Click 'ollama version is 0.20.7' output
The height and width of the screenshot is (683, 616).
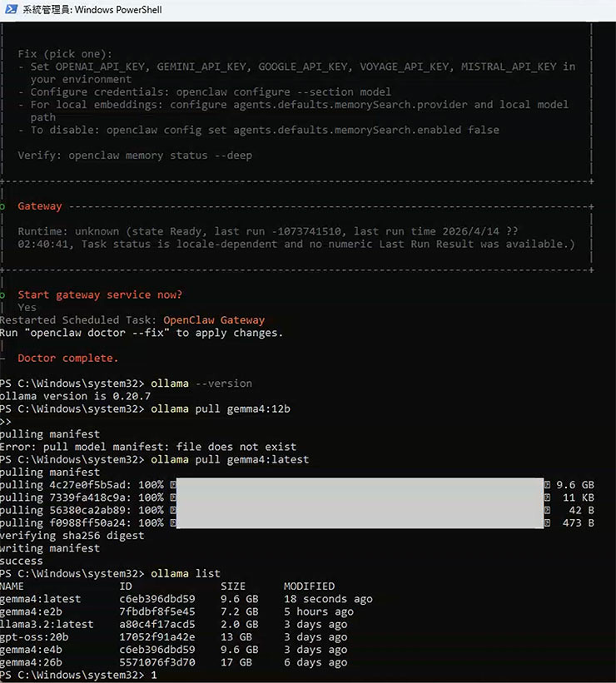[75, 396]
